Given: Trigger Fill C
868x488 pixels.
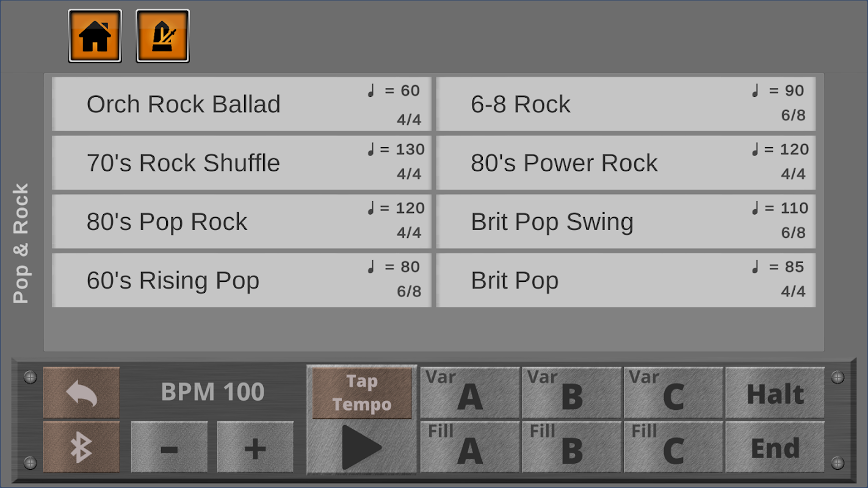Looking at the screenshot, I should [673, 447].
